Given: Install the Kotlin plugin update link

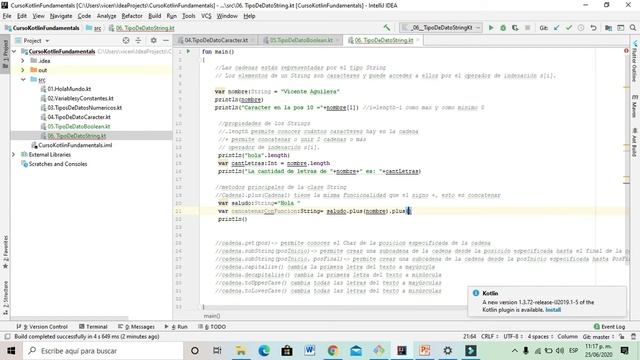Looking at the screenshot, I should click(x=553, y=310).
